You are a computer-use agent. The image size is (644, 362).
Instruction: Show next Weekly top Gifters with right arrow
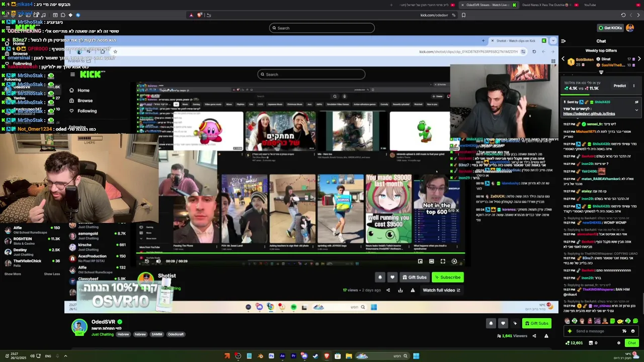[x=639, y=59]
